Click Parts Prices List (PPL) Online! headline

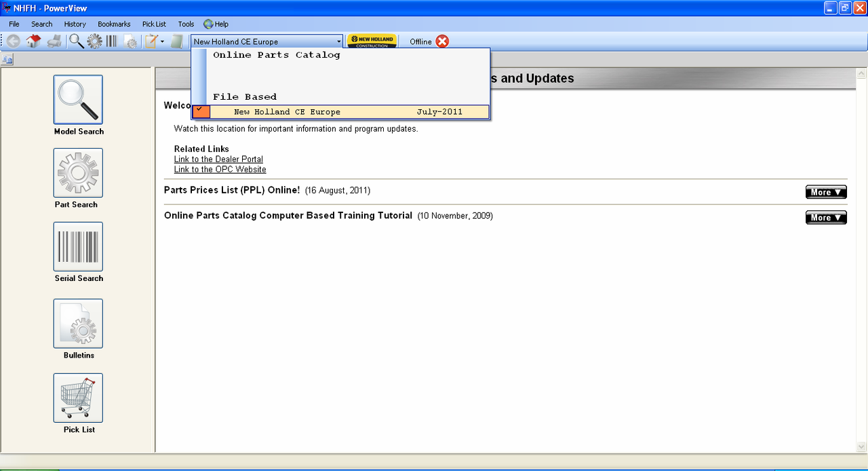tap(232, 190)
